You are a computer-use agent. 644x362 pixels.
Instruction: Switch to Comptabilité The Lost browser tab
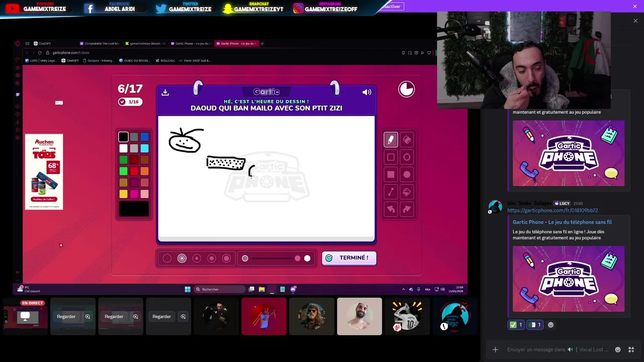pyautogui.click(x=99, y=43)
